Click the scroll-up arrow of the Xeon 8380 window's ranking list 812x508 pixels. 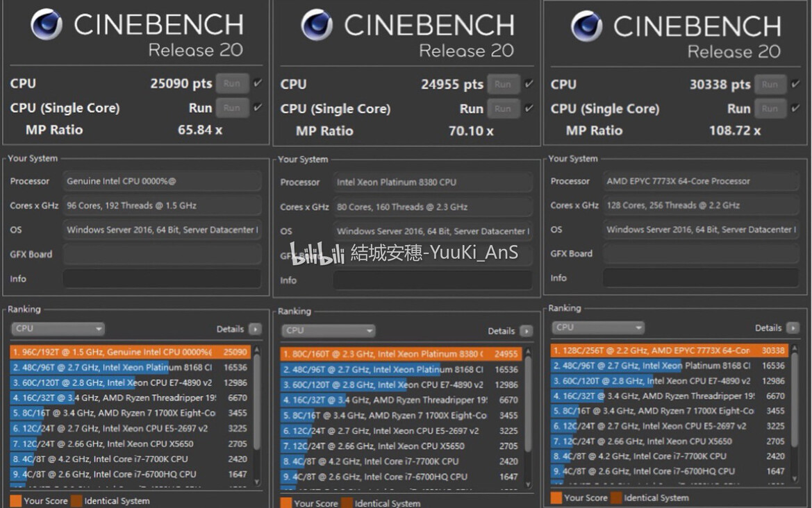528,352
